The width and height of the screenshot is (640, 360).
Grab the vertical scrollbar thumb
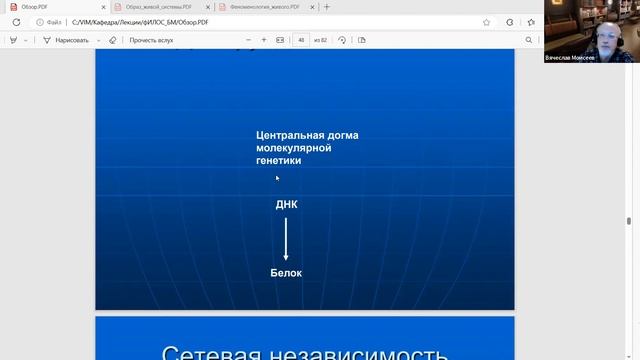point(629,221)
